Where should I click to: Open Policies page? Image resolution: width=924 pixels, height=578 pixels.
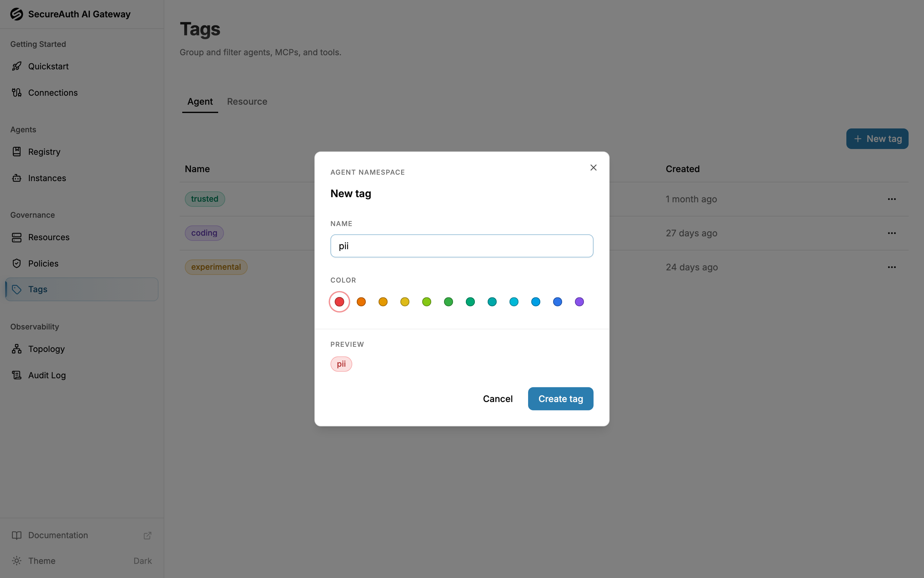point(82,263)
